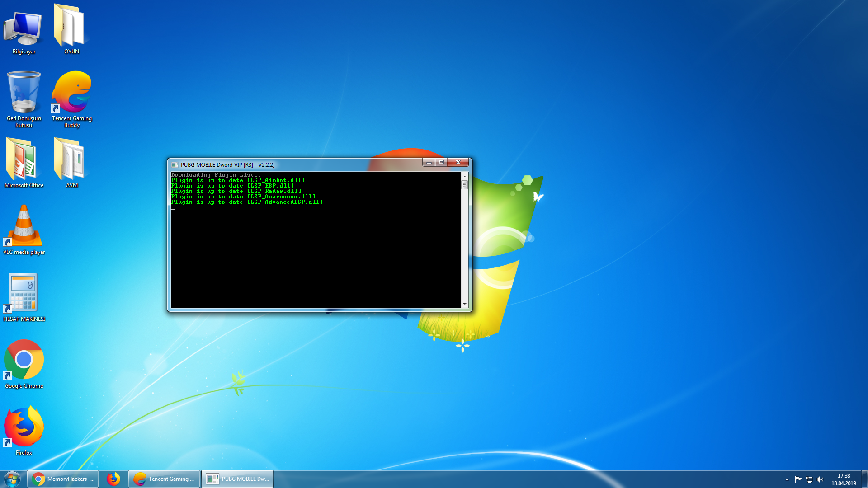Open the Action Center flag icon
The height and width of the screenshot is (488, 868).
click(x=798, y=479)
